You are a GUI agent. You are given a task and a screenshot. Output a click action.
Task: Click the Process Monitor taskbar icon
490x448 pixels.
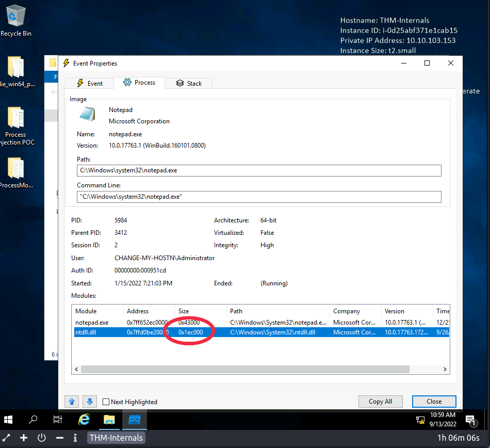134,419
